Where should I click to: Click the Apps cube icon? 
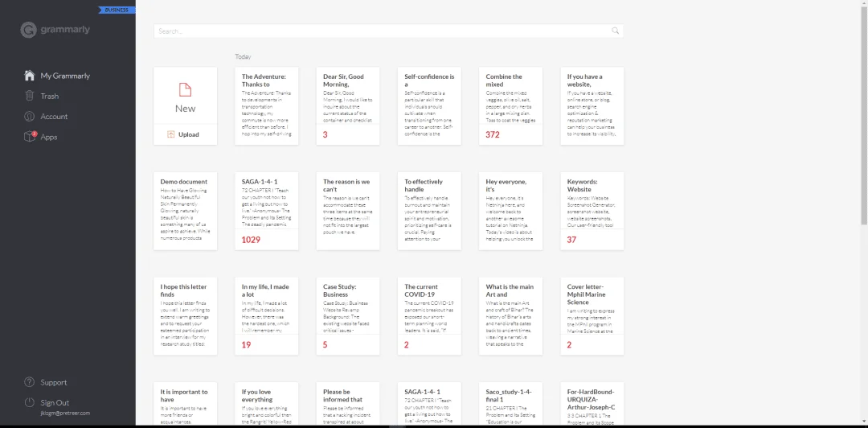[30, 137]
